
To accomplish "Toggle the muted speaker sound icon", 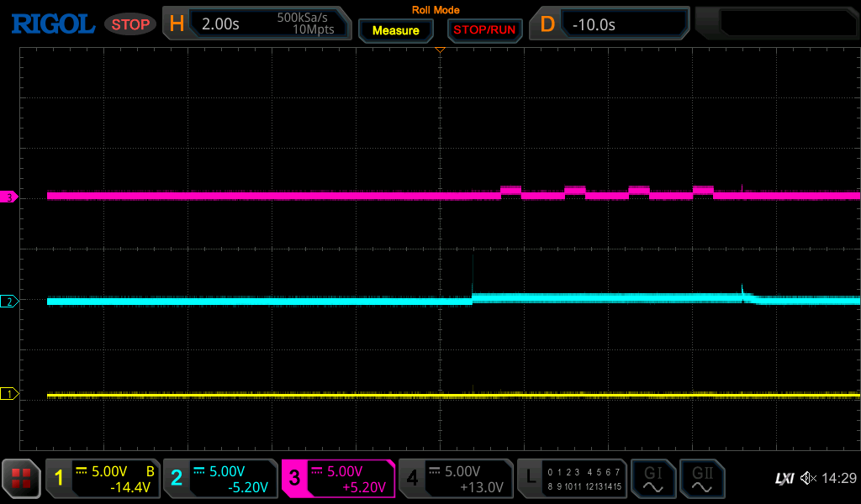I will point(808,478).
